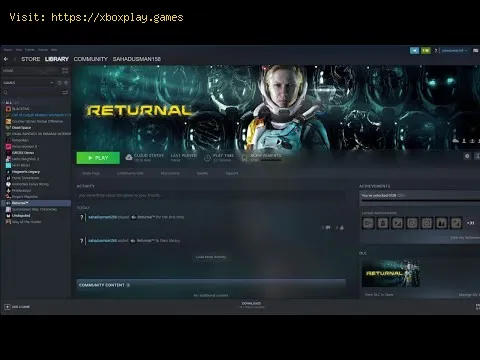
Task: Go back with the back arrow
Action: [x=6, y=59]
